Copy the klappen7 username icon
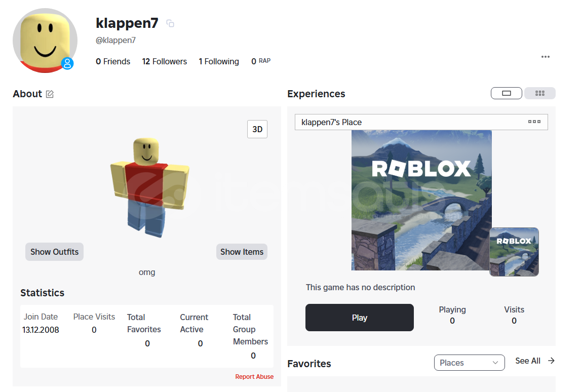Screen dimensions: 581x392 (x=170, y=23)
